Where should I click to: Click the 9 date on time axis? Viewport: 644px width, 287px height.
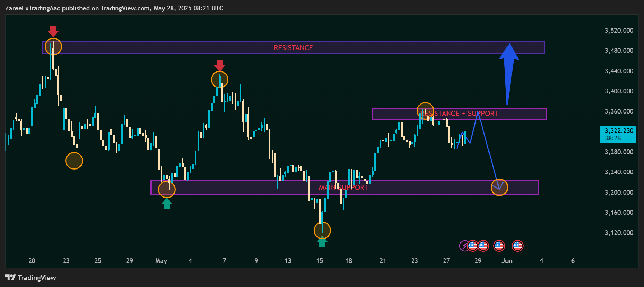[256, 261]
